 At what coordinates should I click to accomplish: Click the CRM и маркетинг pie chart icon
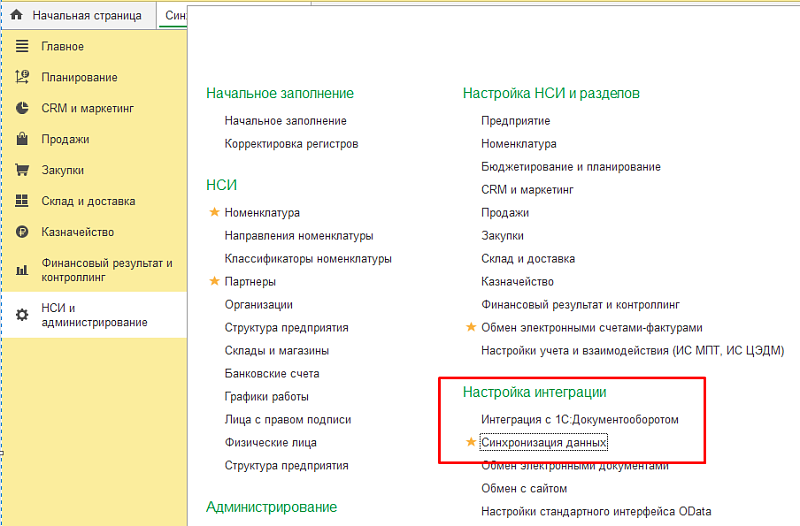coord(22,108)
